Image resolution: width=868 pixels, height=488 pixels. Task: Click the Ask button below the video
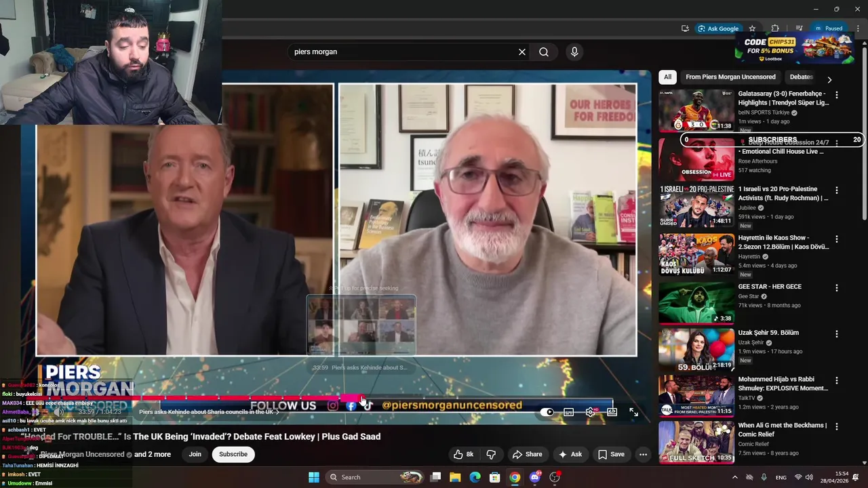[570, 454]
